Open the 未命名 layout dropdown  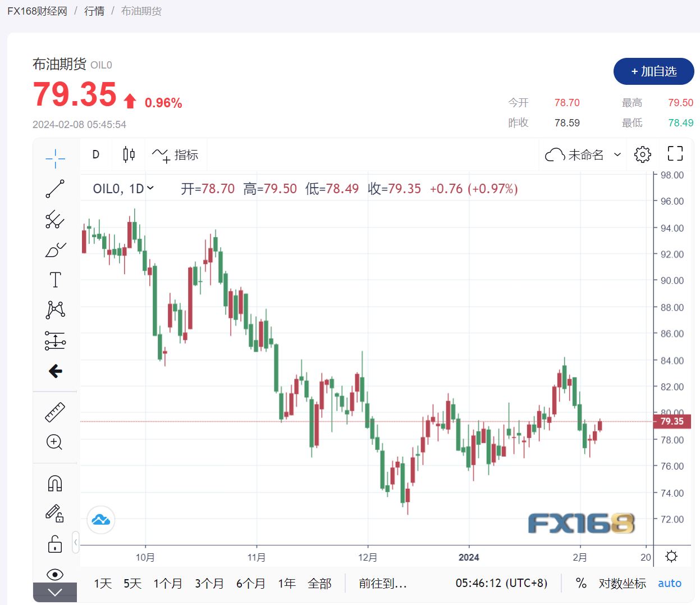(617, 154)
